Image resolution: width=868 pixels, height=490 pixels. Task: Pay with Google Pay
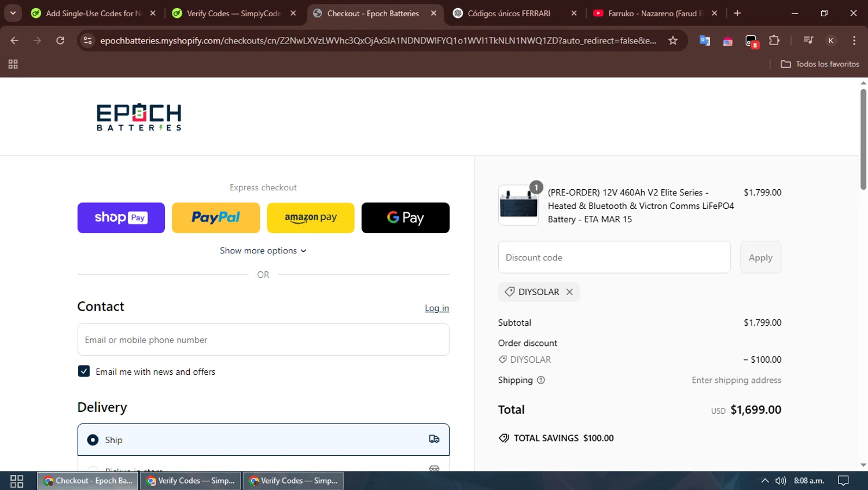click(406, 218)
